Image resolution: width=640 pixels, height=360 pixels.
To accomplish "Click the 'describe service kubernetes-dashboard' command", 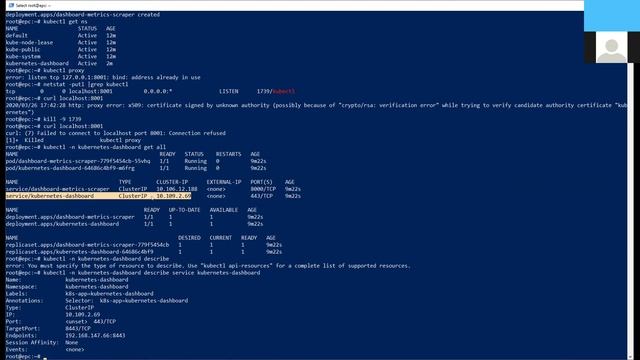I will pos(151,273).
